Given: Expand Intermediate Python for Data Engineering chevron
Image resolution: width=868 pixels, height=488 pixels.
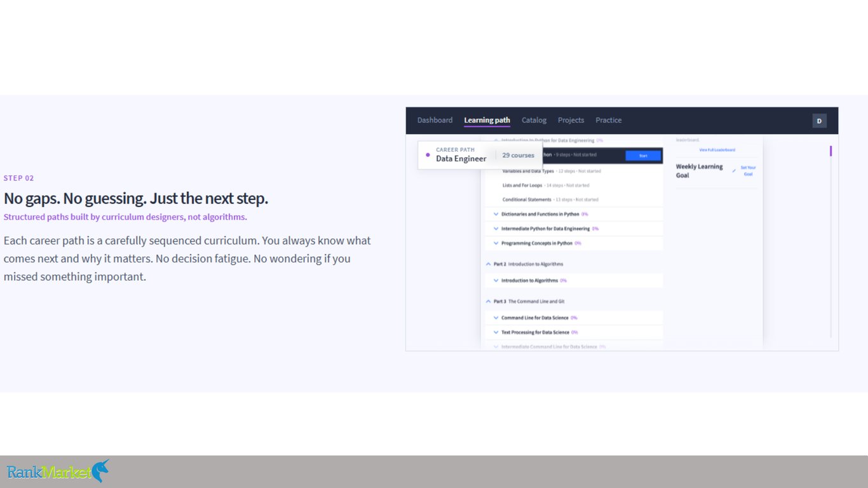Looking at the screenshot, I should point(496,229).
